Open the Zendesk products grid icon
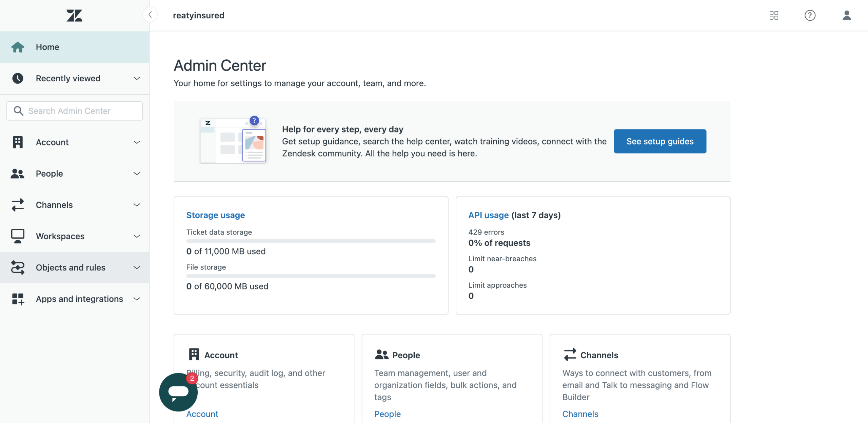This screenshot has width=868, height=423. pos(774,15)
